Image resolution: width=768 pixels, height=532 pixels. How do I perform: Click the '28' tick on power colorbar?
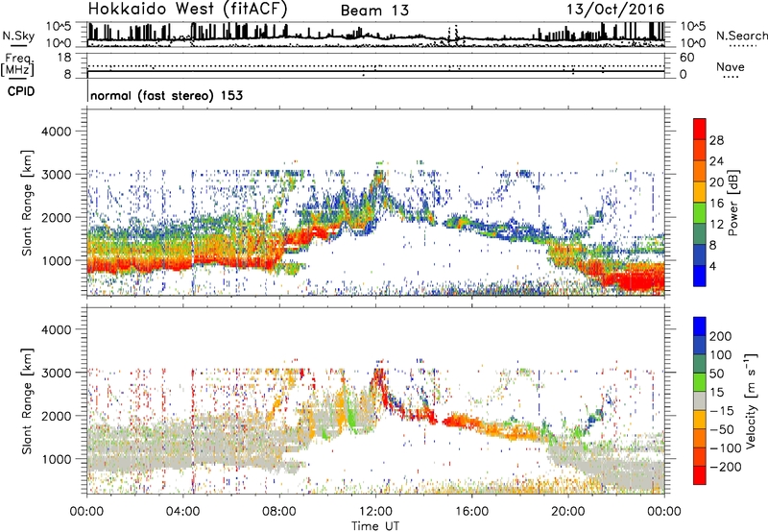(716, 140)
